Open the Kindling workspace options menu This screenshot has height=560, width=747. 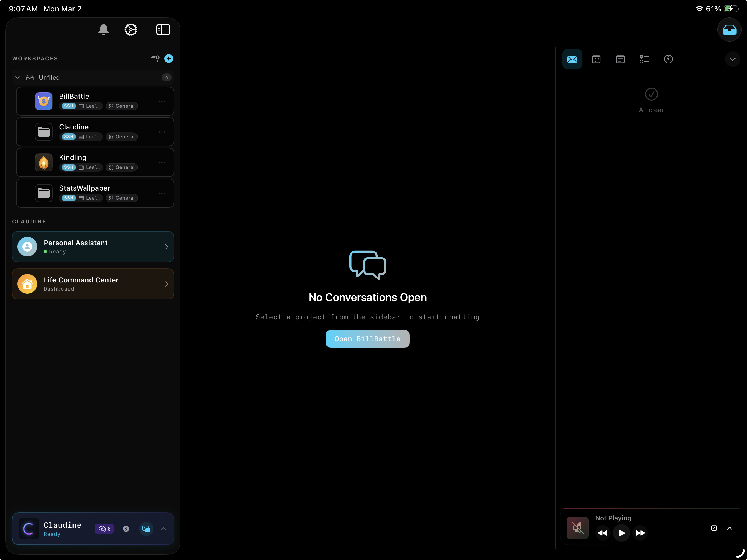tap(162, 162)
